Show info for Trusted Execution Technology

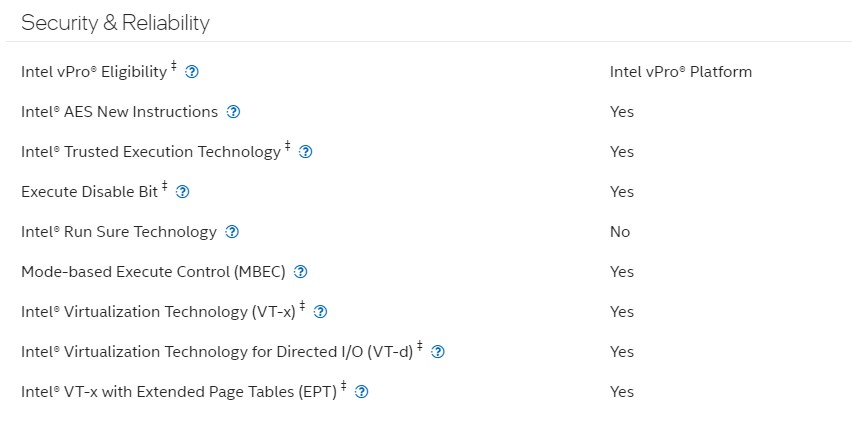[305, 152]
